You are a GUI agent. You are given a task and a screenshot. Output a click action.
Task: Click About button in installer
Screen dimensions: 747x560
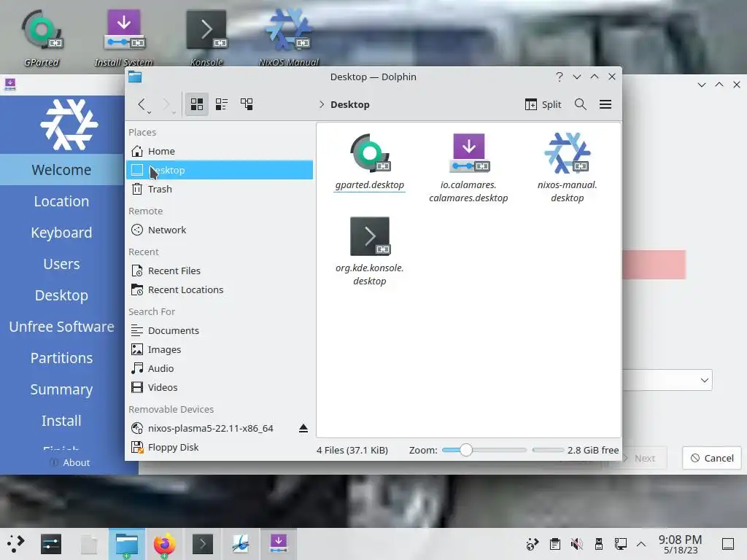click(70, 462)
